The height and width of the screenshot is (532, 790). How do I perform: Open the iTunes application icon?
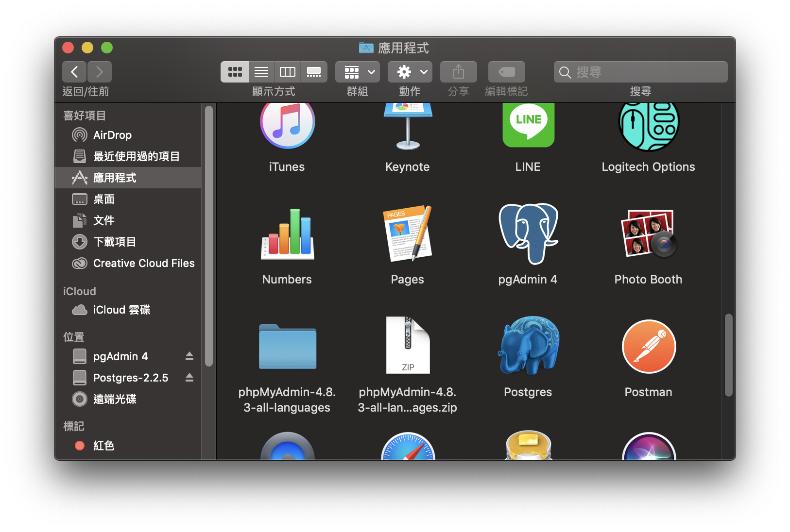coord(287,124)
